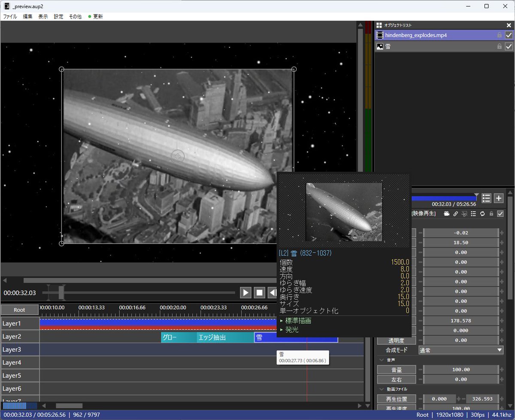Click the plus add button in settings panel
This screenshot has height=420, width=515.
point(499,198)
